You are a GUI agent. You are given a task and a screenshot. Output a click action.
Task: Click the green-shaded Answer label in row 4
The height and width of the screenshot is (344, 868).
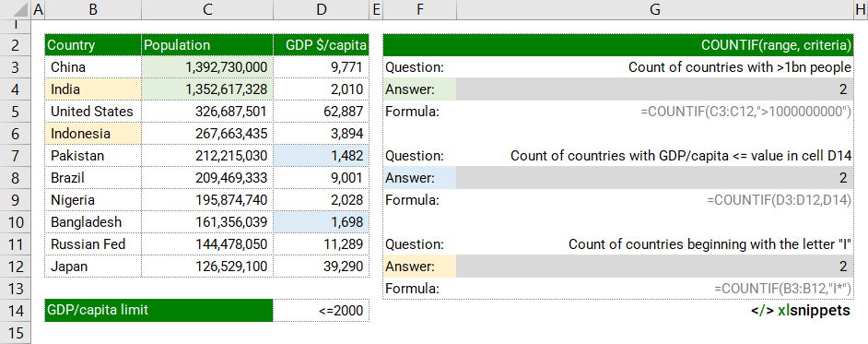pyautogui.click(x=419, y=89)
